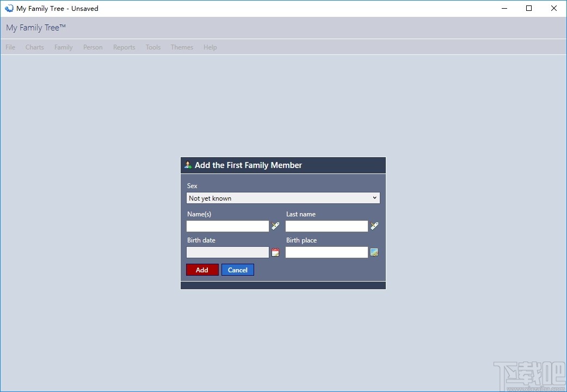This screenshot has width=567, height=392.
Task: Close the My Family Tree window
Action: 553,8
